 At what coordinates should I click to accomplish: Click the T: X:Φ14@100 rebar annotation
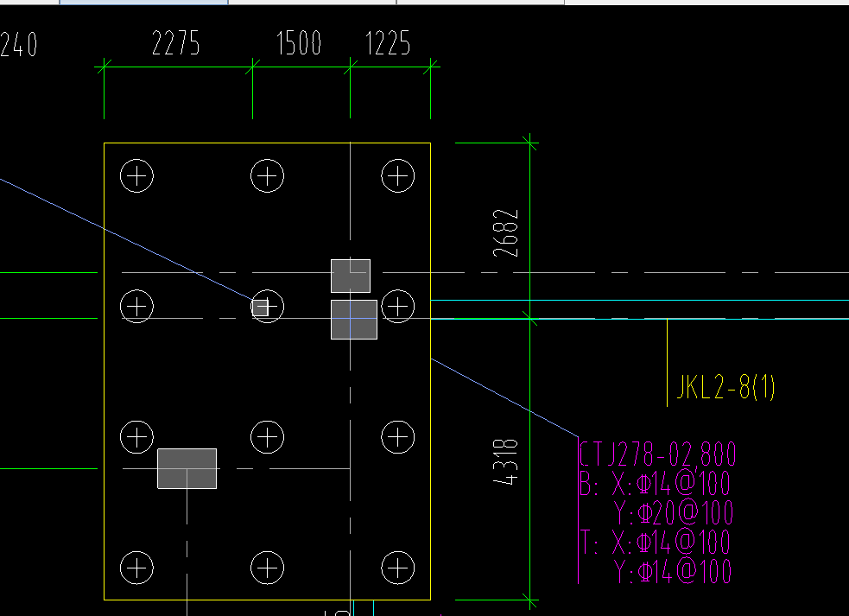pyautogui.click(x=655, y=542)
